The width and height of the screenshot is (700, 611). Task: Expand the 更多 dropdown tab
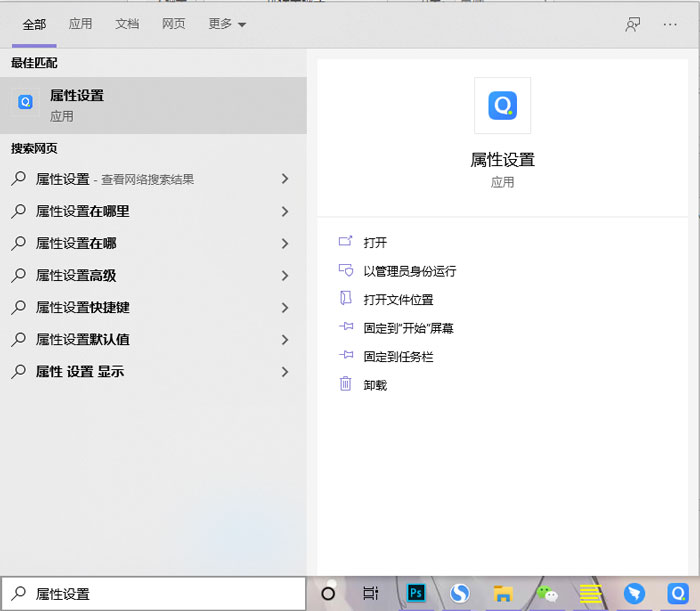point(227,24)
